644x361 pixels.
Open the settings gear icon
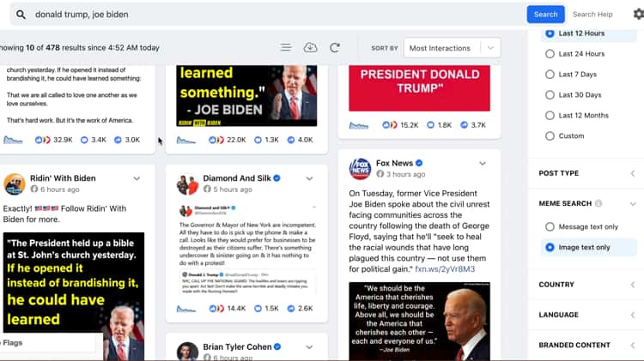pos(639,14)
